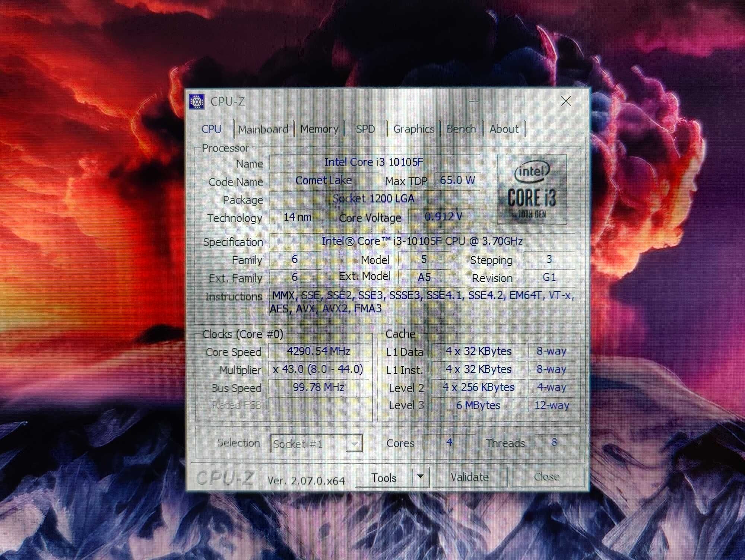Click the Tools button

tap(384, 477)
